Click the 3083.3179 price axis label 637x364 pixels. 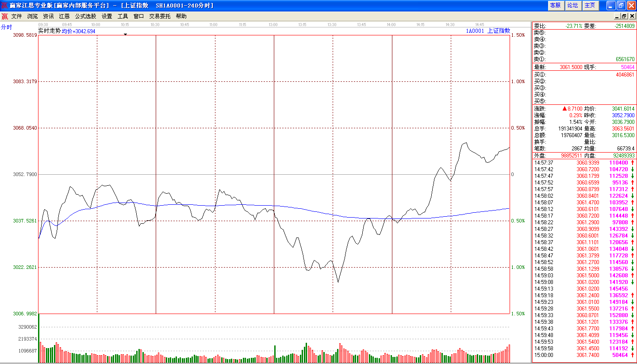click(x=25, y=81)
